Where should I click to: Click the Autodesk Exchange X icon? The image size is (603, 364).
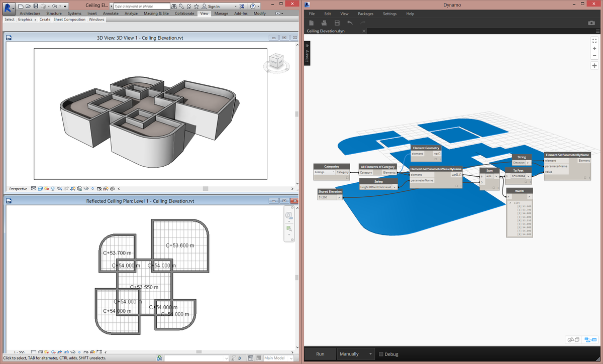[x=242, y=7]
